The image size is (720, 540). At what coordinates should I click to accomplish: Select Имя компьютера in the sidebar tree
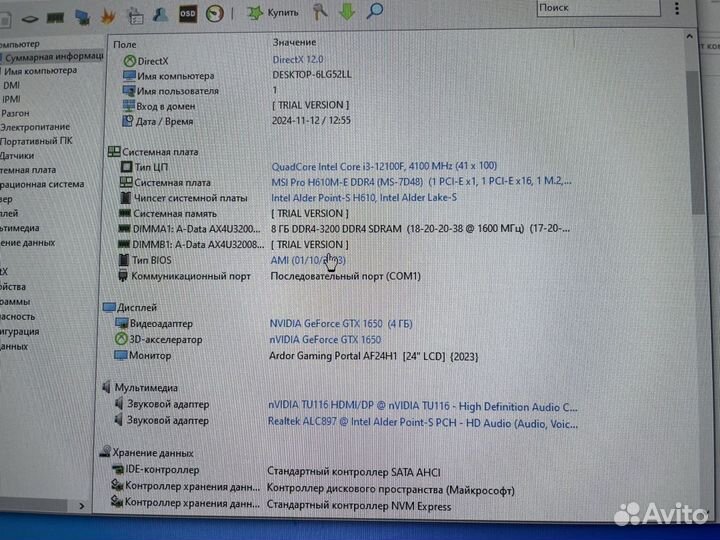coord(40,71)
